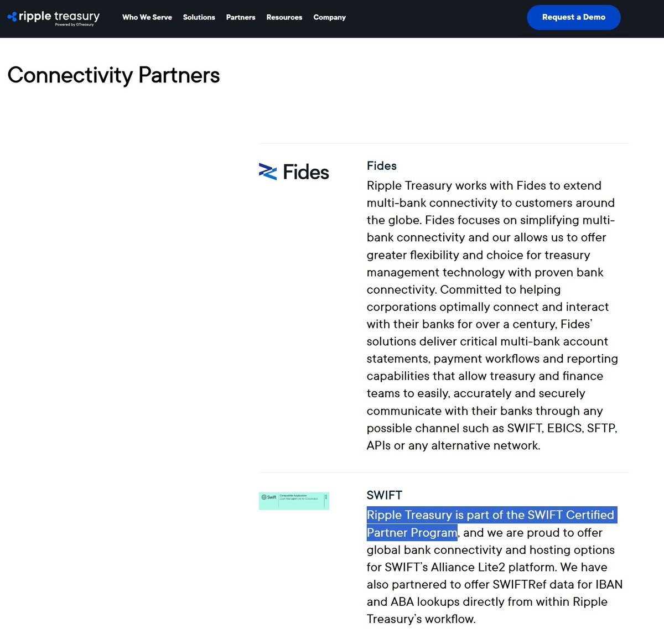Expand the Resources navigation menu

(284, 17)
